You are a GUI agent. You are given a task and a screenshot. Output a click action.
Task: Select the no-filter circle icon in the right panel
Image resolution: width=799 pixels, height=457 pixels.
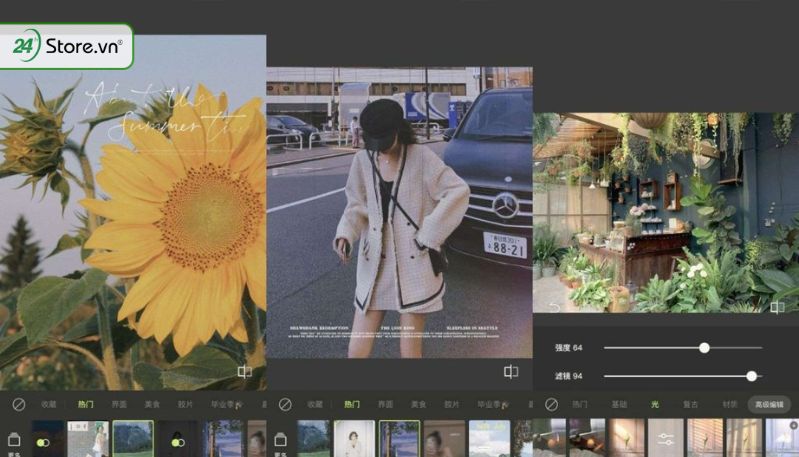pos(551,404)
